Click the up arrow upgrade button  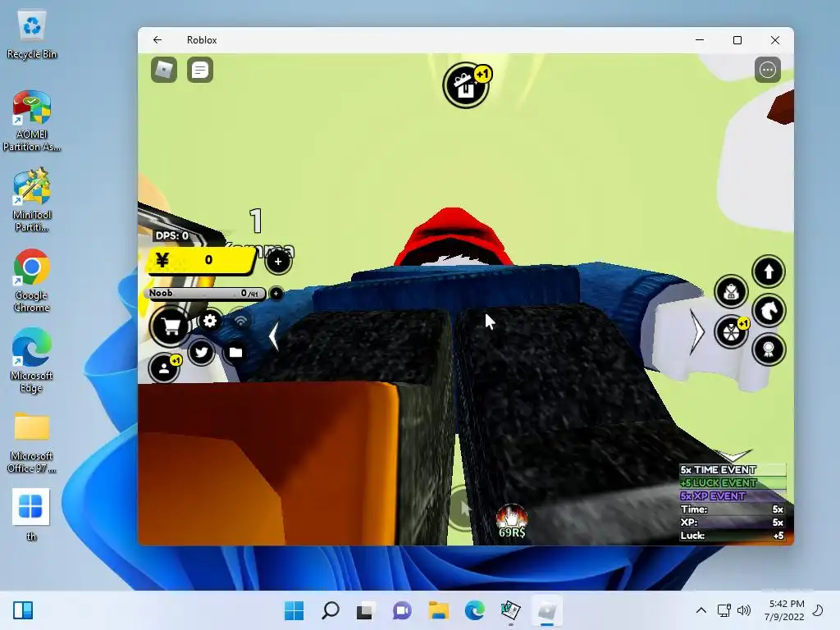pyautogui.click(x=768, y=272)
